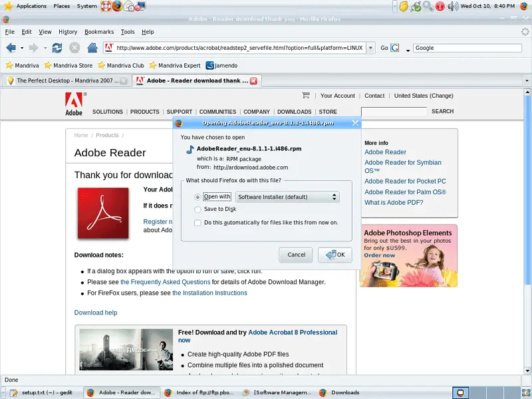Open the Bookmarks menu
This screenshot has width=532, height=399.
point(99,32)
